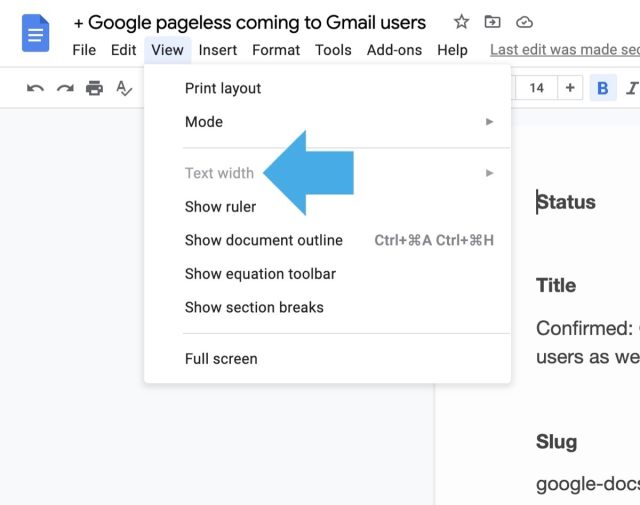Run the spelling and grammar check icon

click(124, 88)
